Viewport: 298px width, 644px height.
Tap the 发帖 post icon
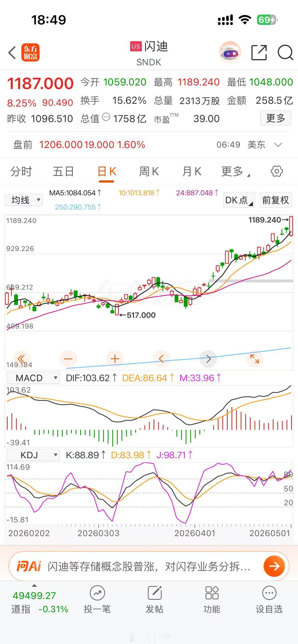click(x=155, y=593)
